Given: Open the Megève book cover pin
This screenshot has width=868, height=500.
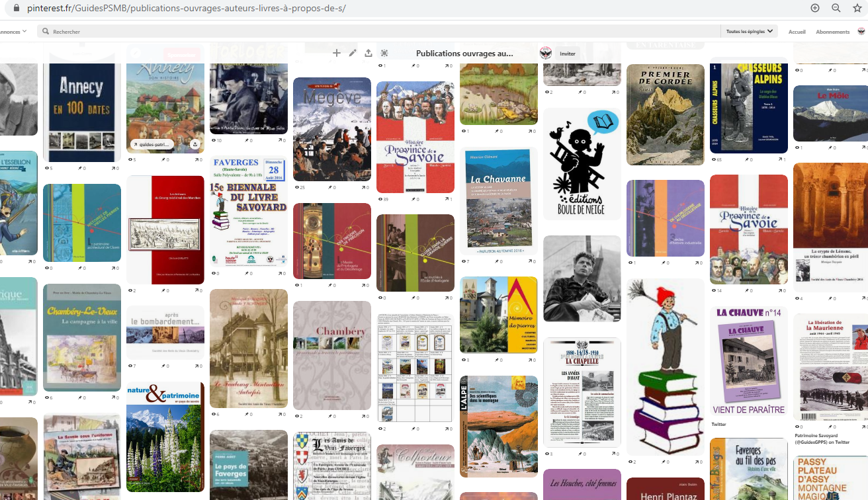Looking at the screenshot, I should click(332, 129).
